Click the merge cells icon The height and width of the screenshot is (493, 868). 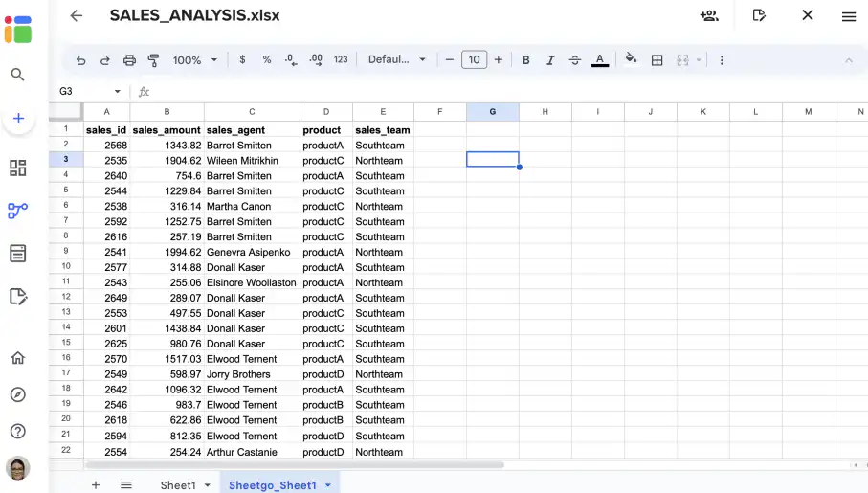coord(682,60)
